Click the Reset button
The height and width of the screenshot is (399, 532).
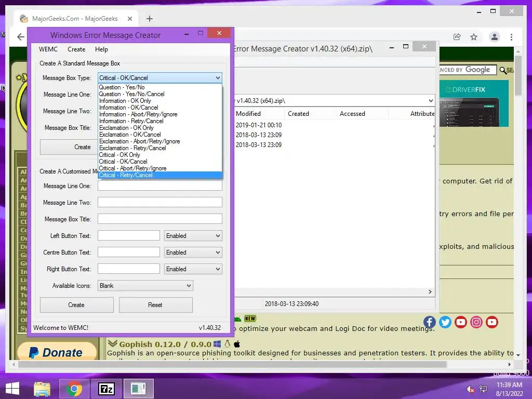[156, 304]
